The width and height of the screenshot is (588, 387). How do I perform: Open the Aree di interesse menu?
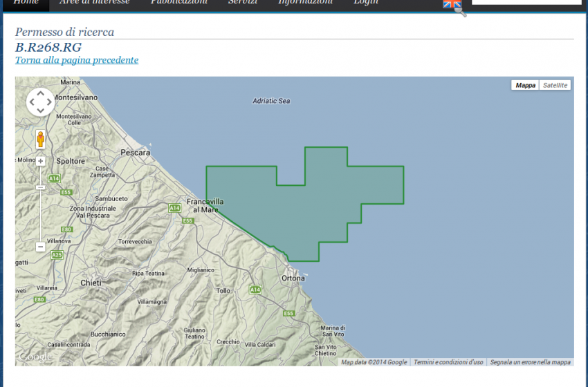[94, 3]
